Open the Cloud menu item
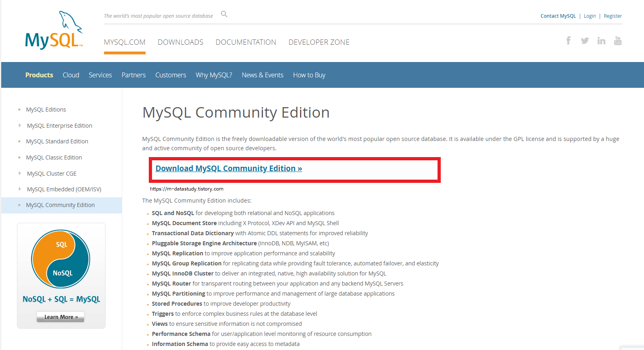The width and height of the screenshot is (644, 350). point(71,75)
